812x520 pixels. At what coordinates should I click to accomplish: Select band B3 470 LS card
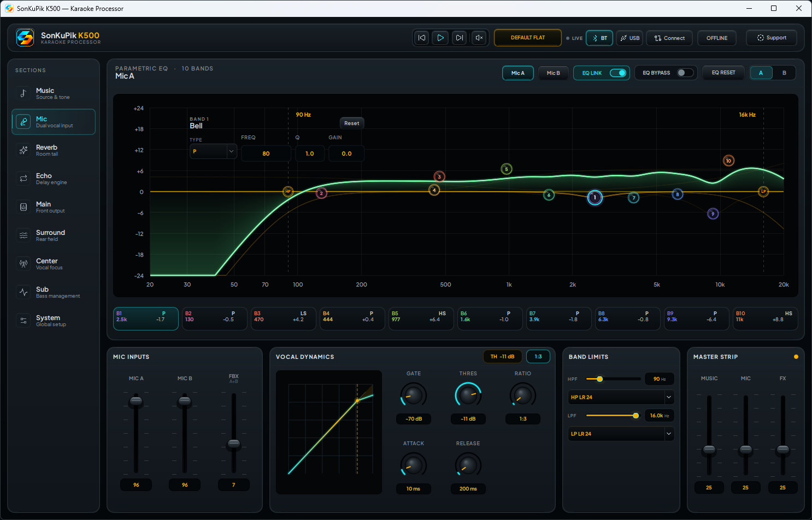click(x=283, y=318)
